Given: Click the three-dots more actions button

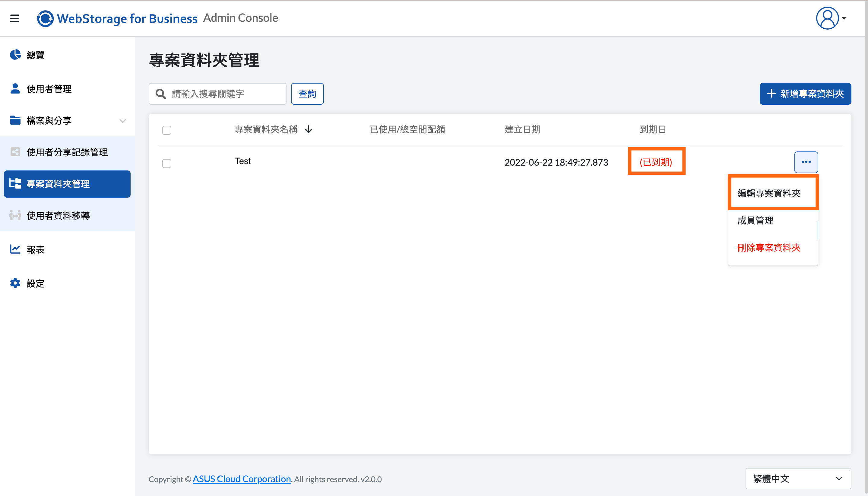Looking at the screenshot, I should [x=806, y=162].
